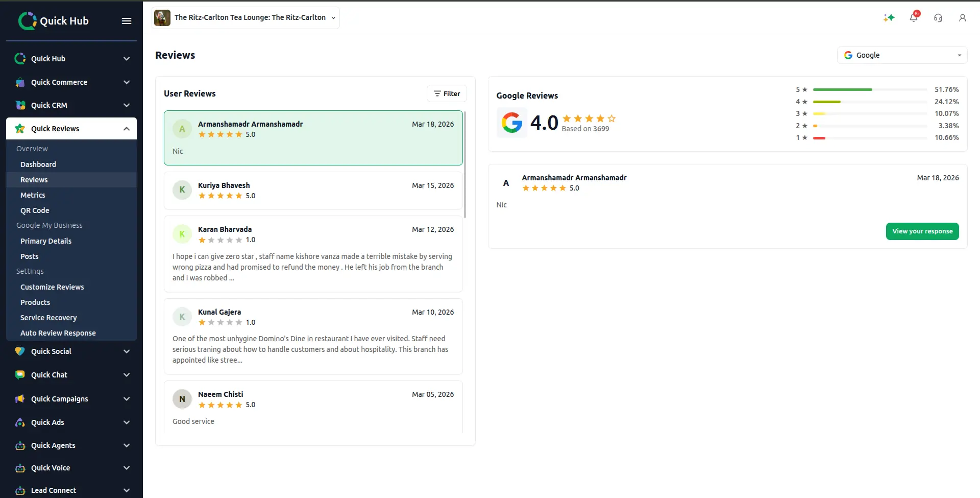Open the Google review source dropdown

(x=902, y=55)
